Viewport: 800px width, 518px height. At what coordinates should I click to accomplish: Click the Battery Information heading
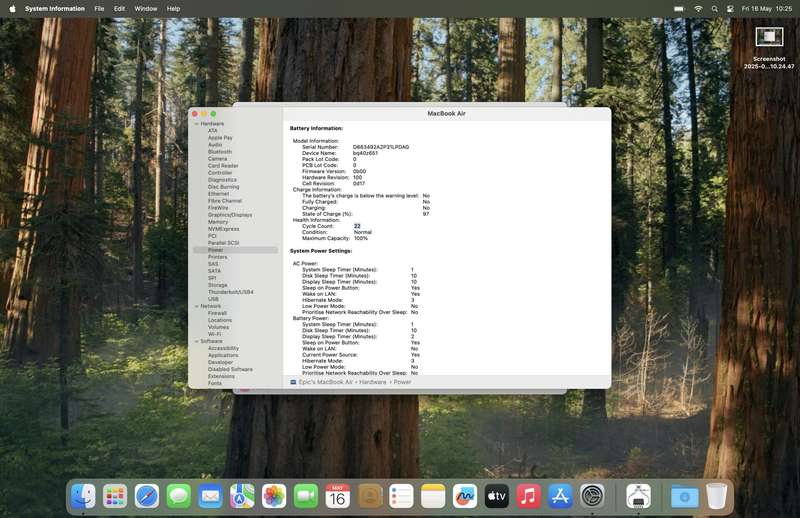coord(316,128)
